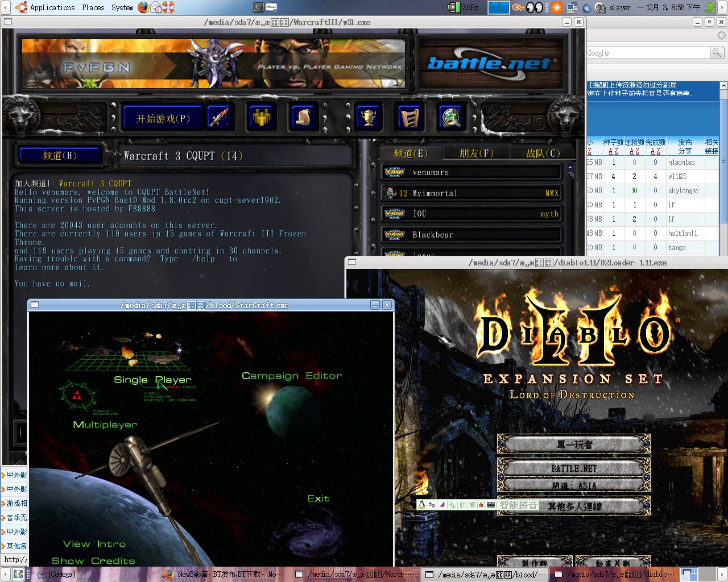
Task: Open the scroll custom game icon in Battle.net toolbar
Action: pos(304,118)
